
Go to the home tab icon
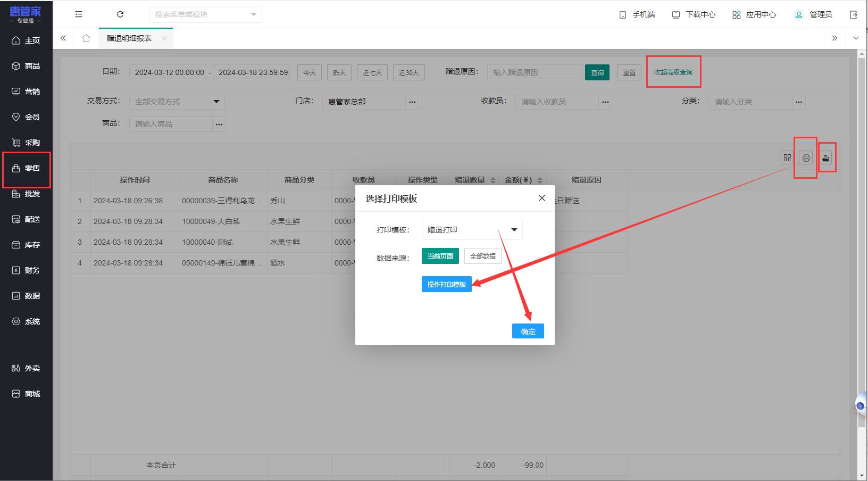[86, 38]
